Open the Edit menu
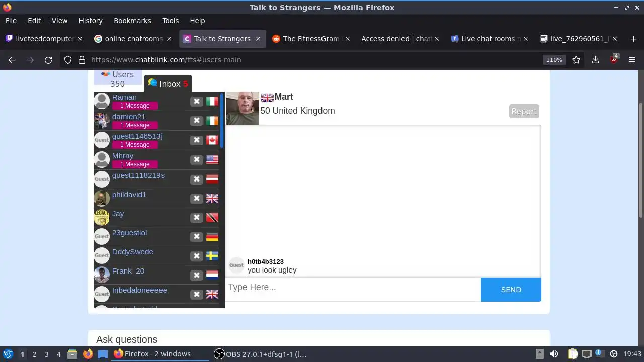 34,21
